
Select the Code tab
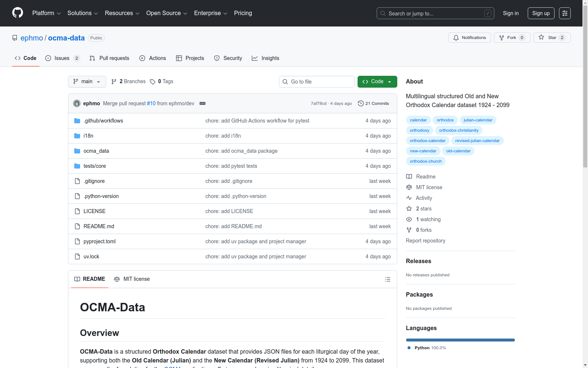26,58
